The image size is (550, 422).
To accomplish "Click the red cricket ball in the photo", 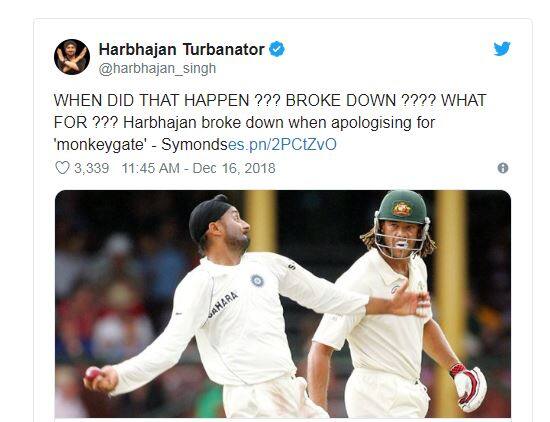I will tap(93, 374).
